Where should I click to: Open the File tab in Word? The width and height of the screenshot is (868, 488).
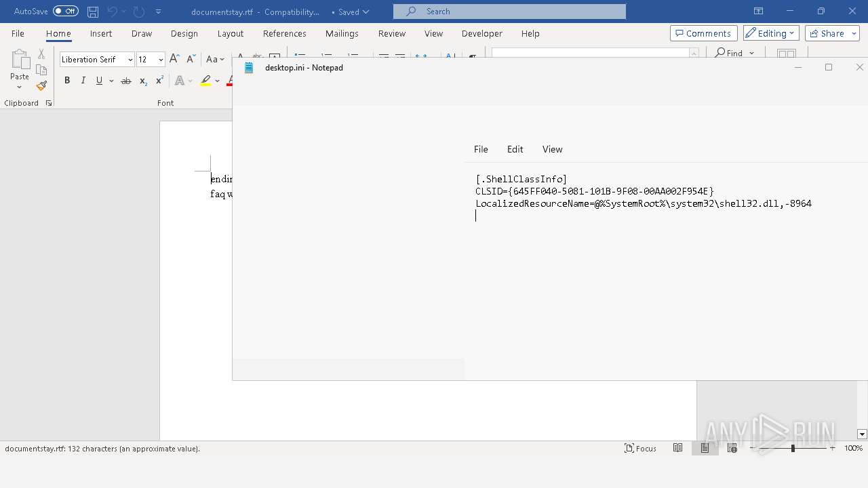tap(18, 33)
